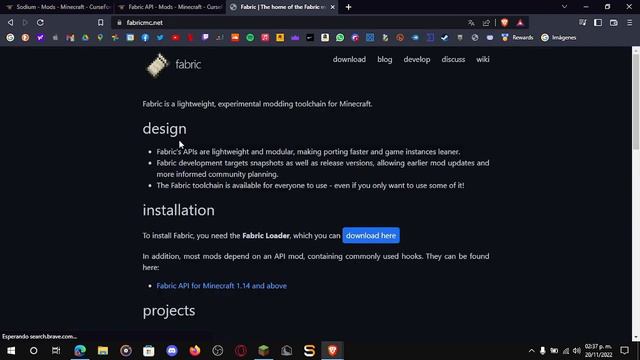Image resolution: width=640 pixels, height=360 pixels.
Task: Open Firefox from the taskbar
Action: tap(195, 351)
